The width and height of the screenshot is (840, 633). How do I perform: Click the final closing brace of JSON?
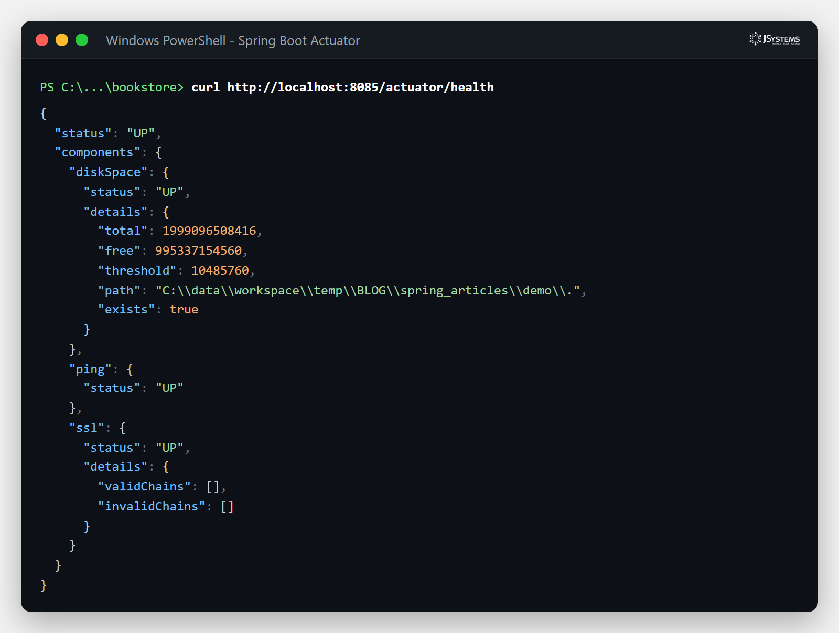click(44, 585)
